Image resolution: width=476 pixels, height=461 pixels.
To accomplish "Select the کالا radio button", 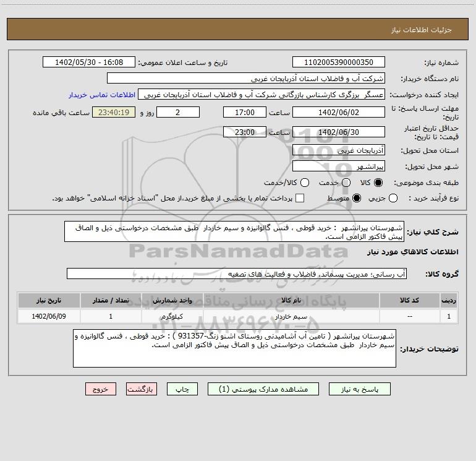I will coord(378,183).
